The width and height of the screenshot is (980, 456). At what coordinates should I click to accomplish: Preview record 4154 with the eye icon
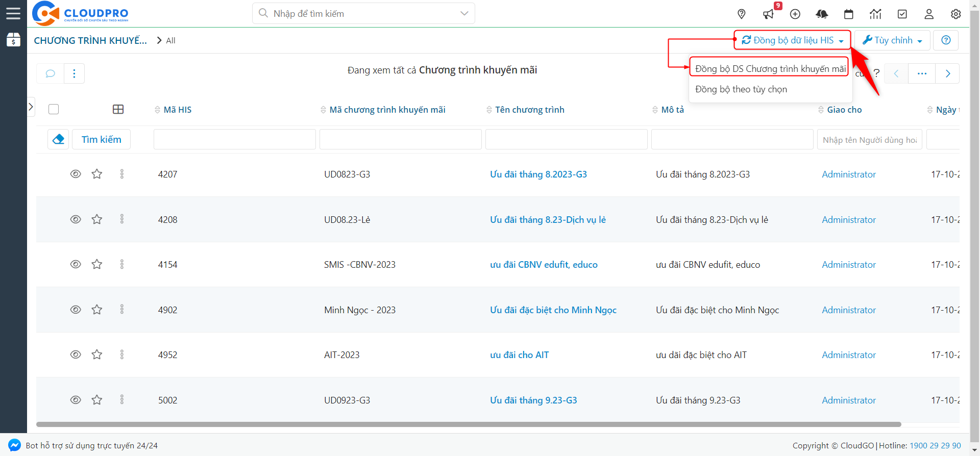[x=76, y=264]
